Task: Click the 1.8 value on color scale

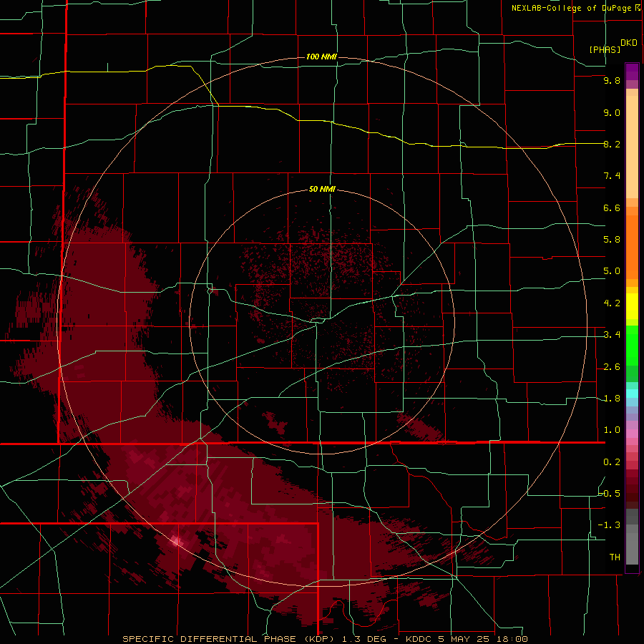Action: (x=612, y=399)
